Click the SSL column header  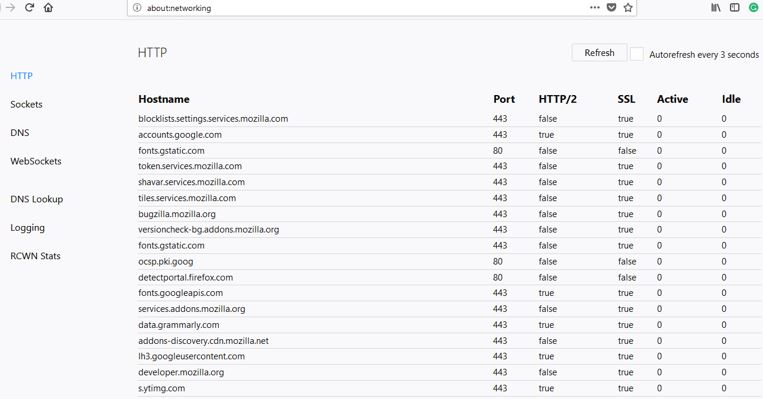(x=626, y=99)
